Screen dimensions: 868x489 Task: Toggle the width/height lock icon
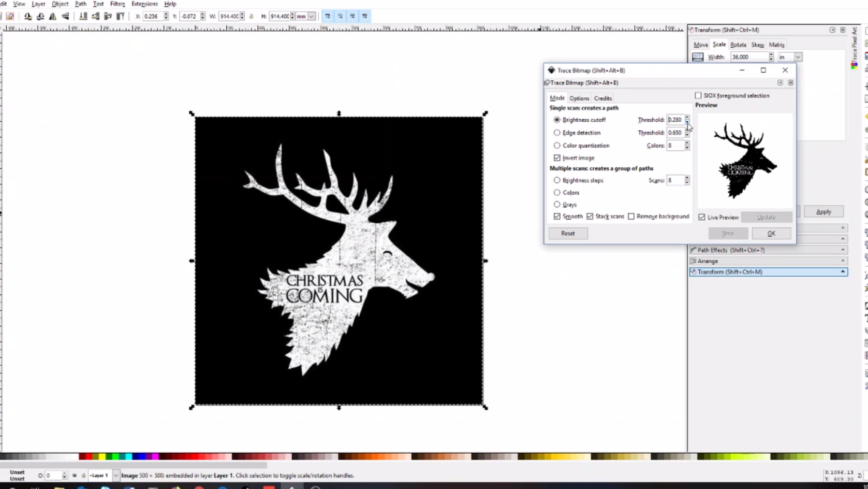pyautogui.click(x=252, y=16)
